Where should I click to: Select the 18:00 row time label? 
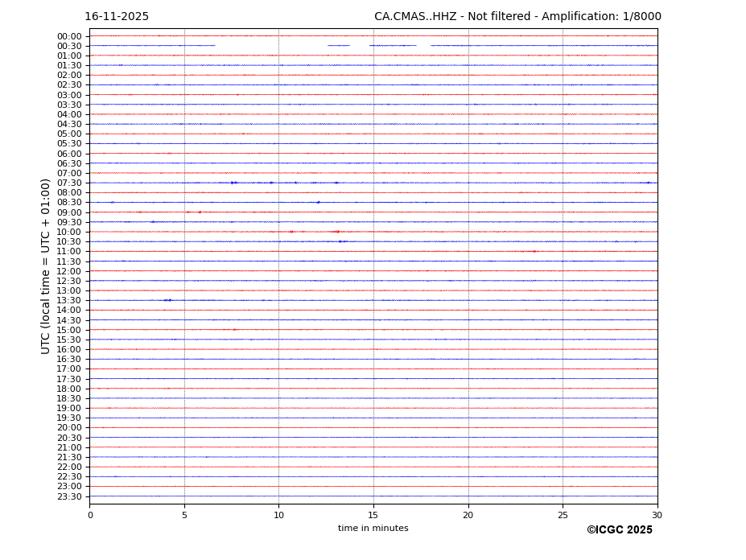[68, 389]
